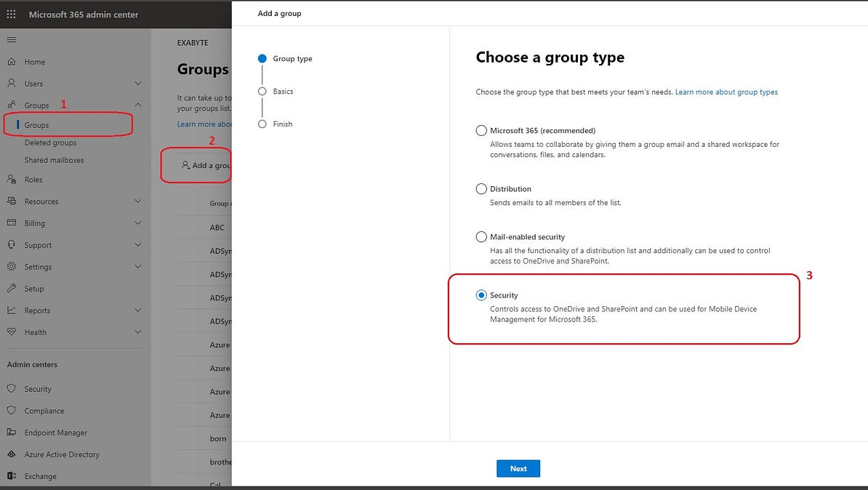The image size is (868, 490).
Task: Click the Settings gear icon
Action: (11, 266)
